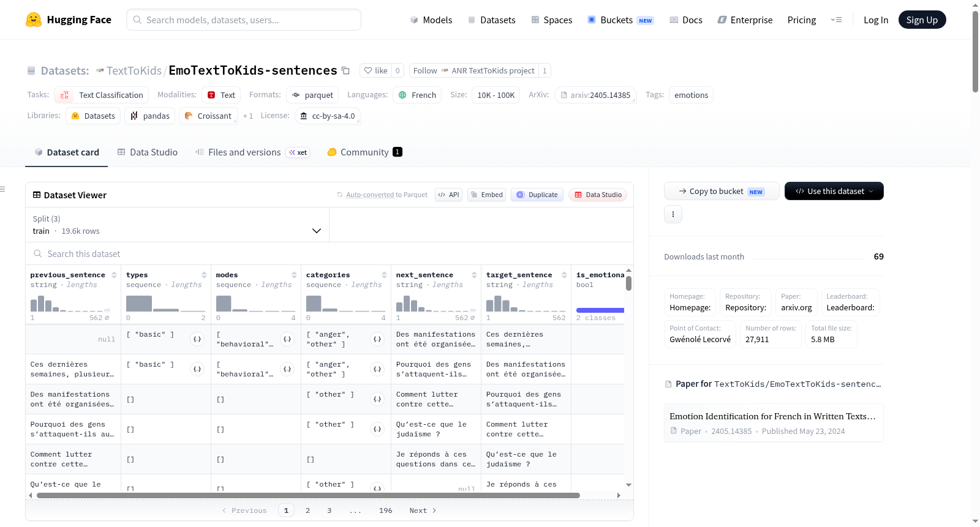
Task: Switch to the Data Studio tab
Action: click(x=148, y=152)
